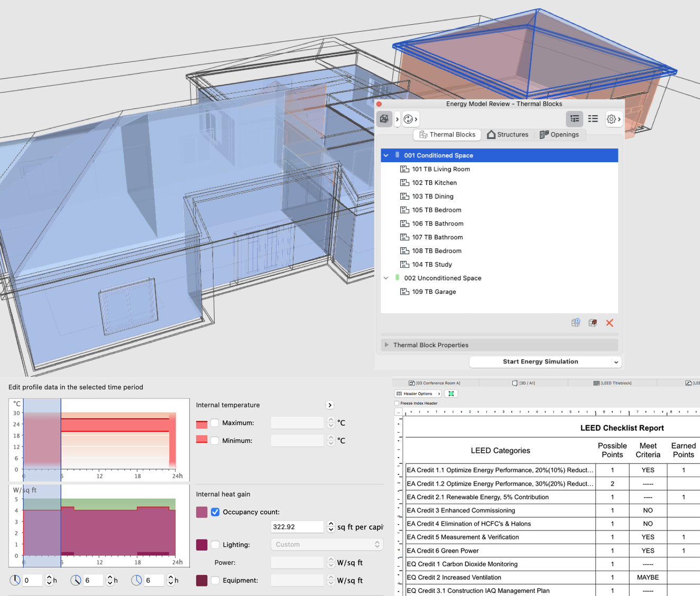This screenshot has height=596, width=700.
Task: Click the add thermal block icon
Action: 576,322
